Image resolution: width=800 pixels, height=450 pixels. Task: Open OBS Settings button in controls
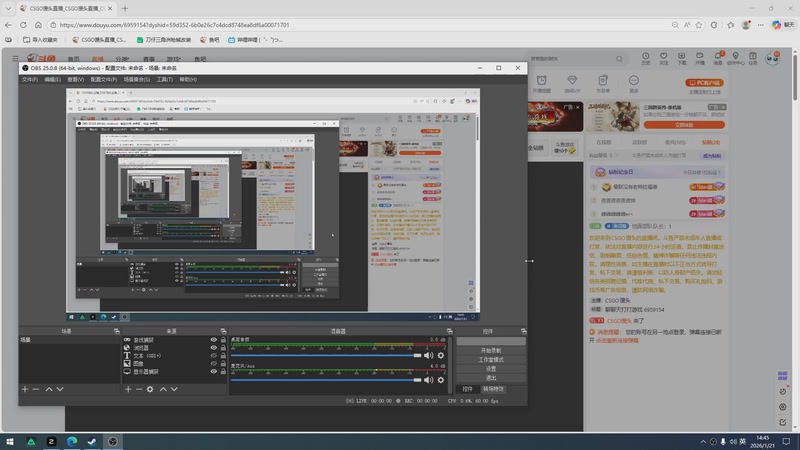[491, 369]
